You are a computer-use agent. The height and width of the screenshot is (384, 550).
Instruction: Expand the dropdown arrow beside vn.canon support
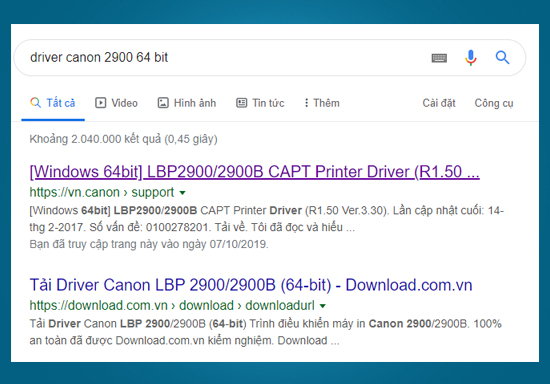click(182, 193)
